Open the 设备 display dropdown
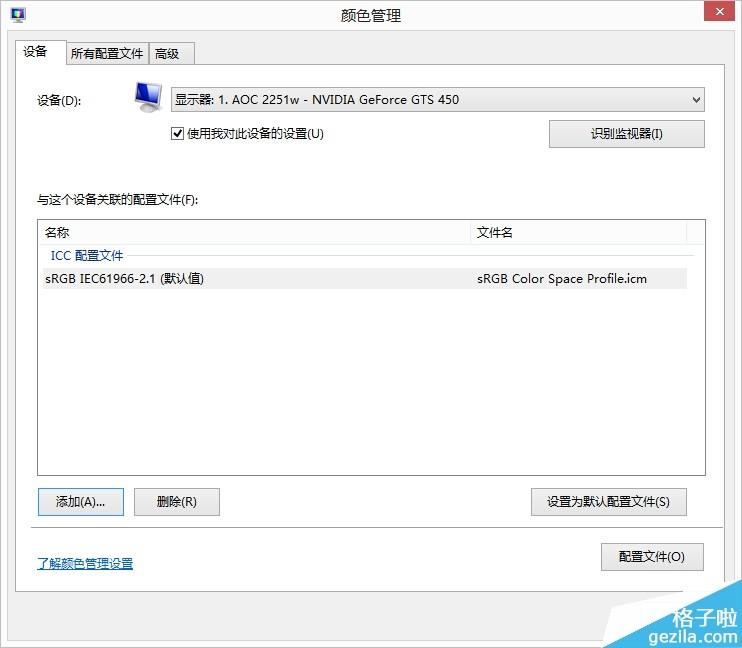Image resolution: width=742 pixels, height=648 pixels. pyautogui.click(x=438, y=99)
